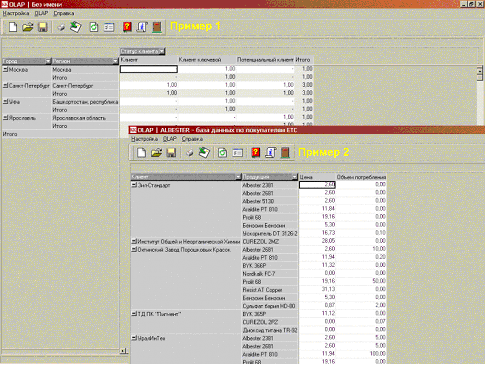The width and height of the screenshot is (486, 365).
Task: Select the Ускоритель DT 3126-2 product row
Action: 270,233
